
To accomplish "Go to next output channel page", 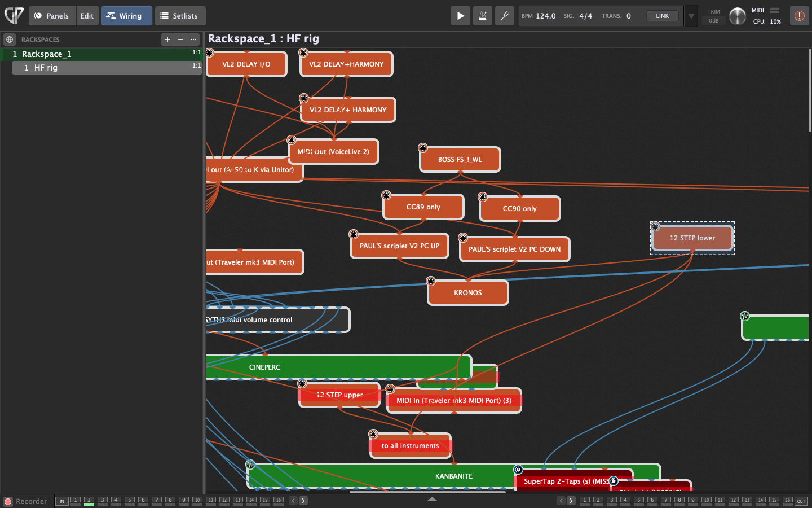I will [x=571, y=501].
